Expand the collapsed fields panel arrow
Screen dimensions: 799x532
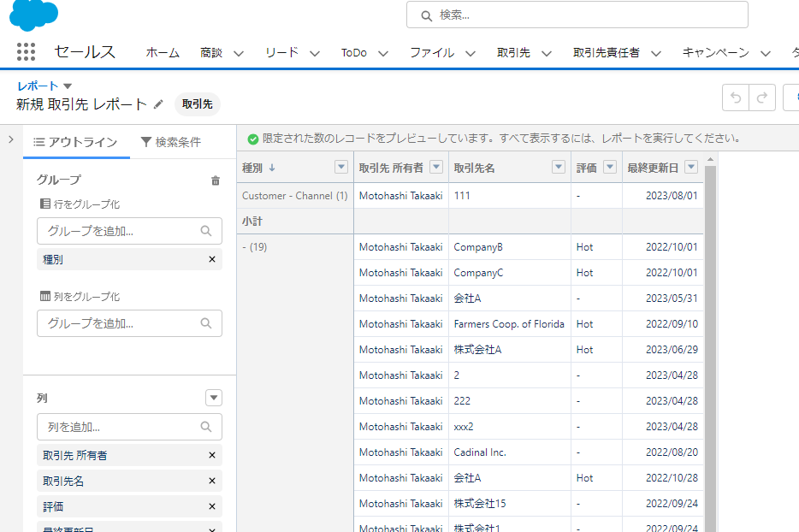point(11,139)
